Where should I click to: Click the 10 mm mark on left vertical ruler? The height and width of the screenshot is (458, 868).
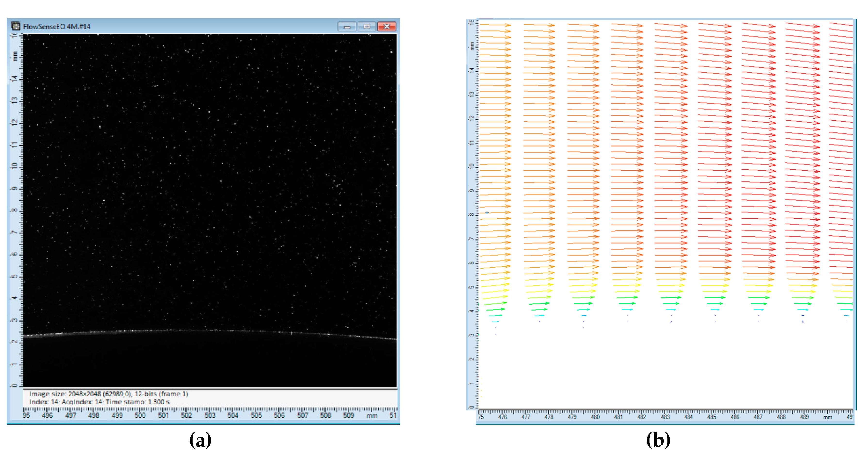[15, 166]
